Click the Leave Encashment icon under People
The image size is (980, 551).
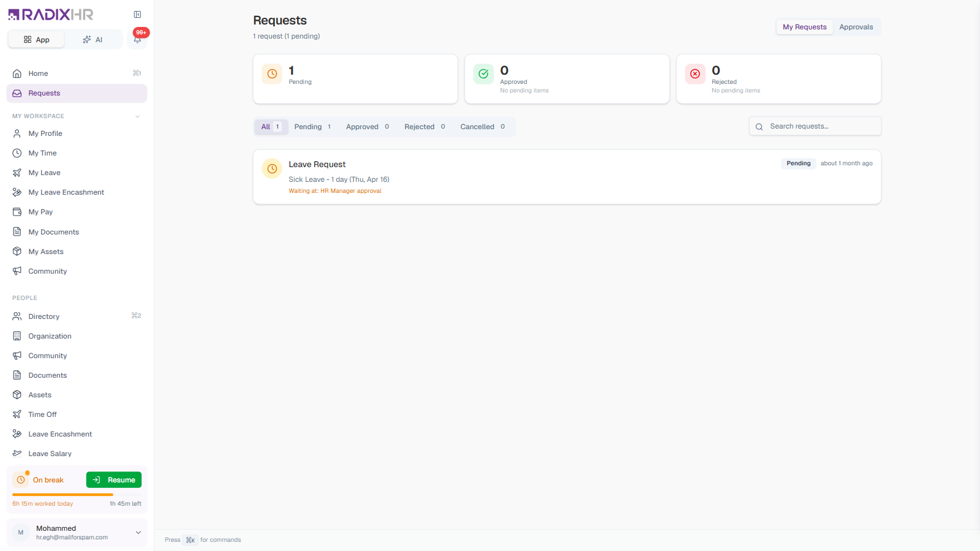pos(17,434)
